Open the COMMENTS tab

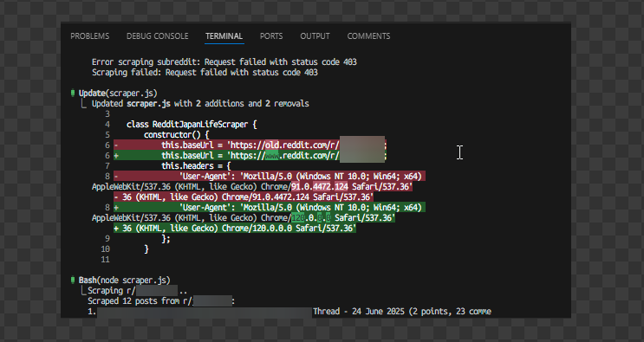(x=368, y=36)
